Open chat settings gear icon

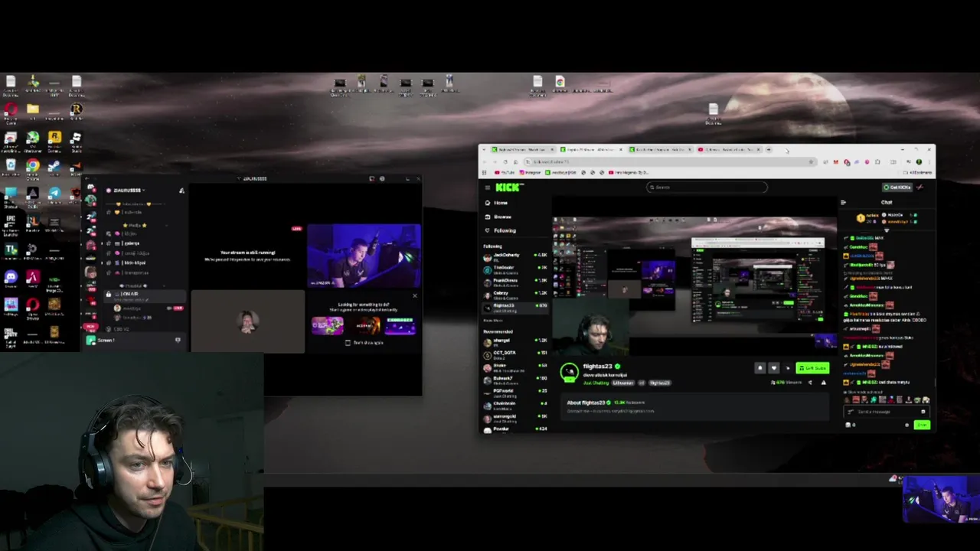point(906,425)
